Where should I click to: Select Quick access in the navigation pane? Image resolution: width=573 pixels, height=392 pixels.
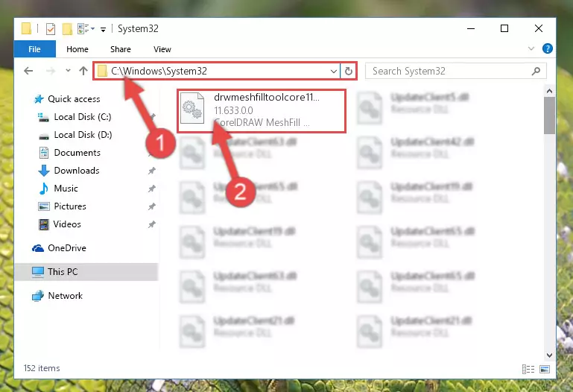point(74,99)
